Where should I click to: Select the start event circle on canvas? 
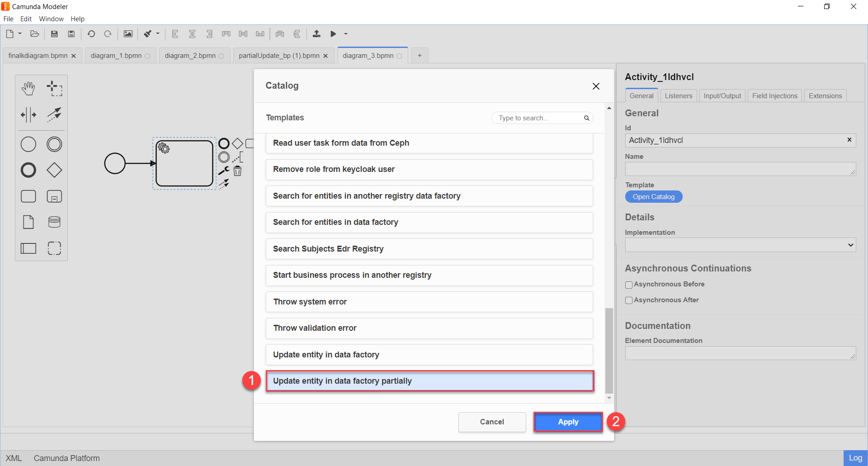[x=115, y=163]
